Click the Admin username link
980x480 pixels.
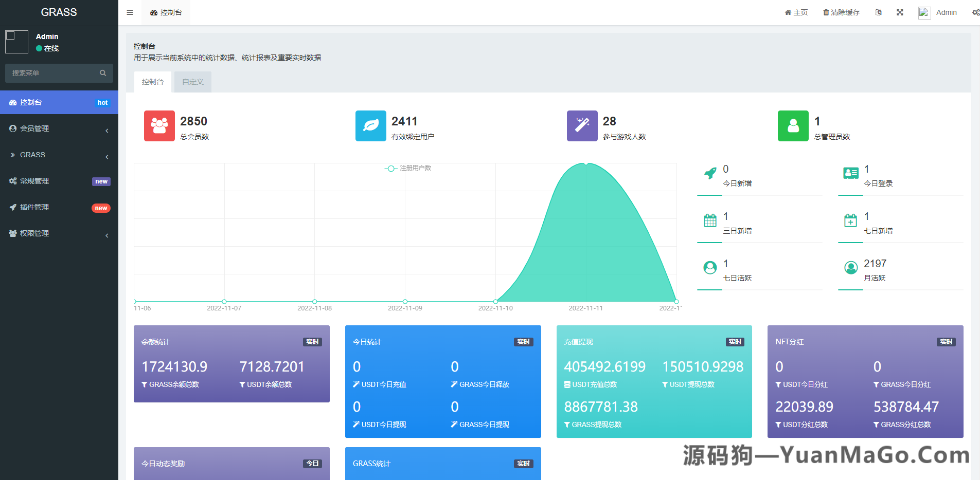(x=947, y=12)
